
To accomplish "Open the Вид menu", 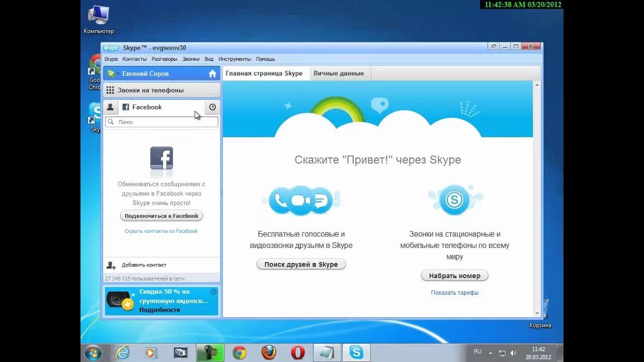I will [209, 59].
